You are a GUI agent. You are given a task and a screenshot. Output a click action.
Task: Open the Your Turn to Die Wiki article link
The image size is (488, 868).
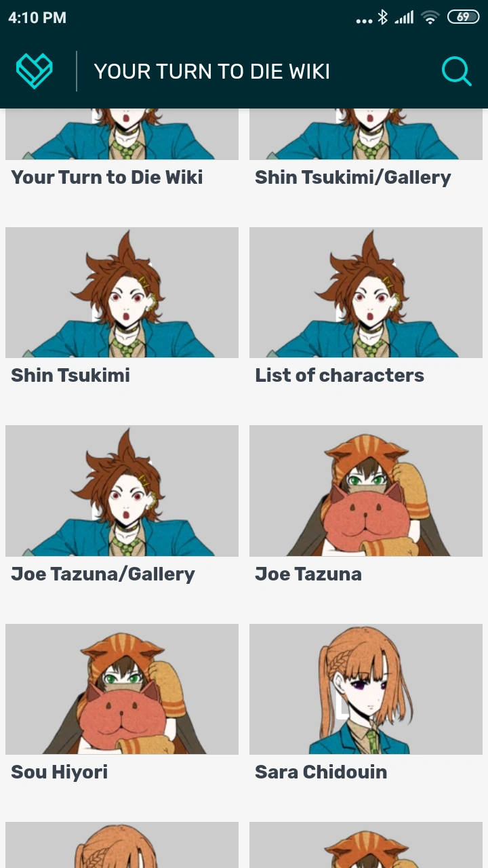click(x=107, y=178)
